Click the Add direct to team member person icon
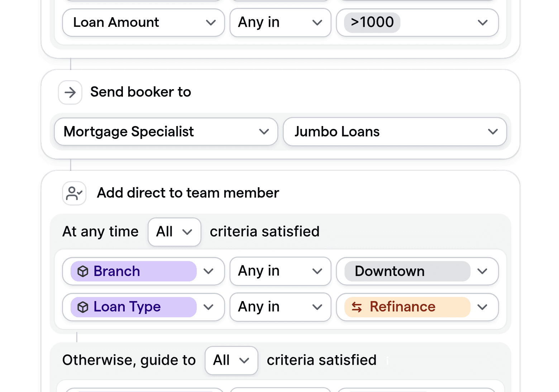This screenshot has height=392, width=559. (74, 193)
